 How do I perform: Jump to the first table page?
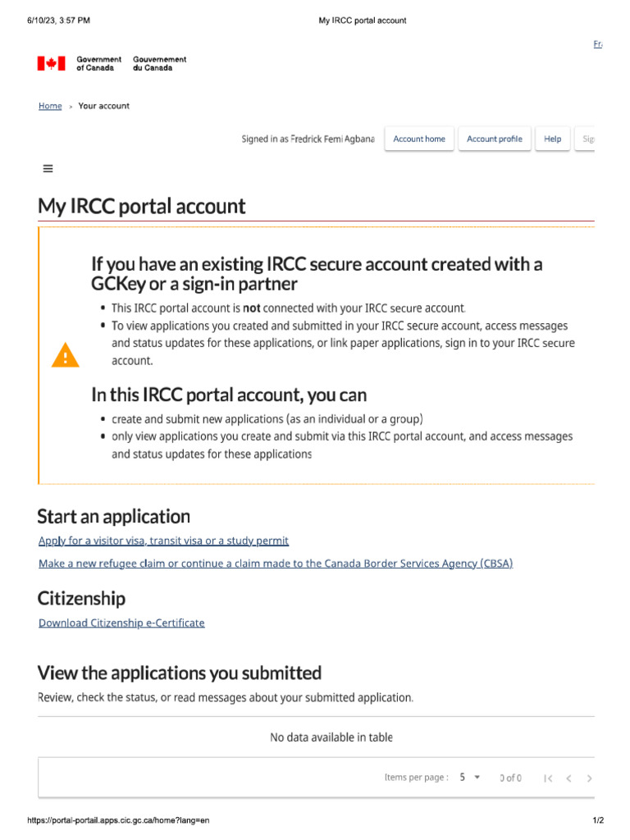click(x=548, y=778)
